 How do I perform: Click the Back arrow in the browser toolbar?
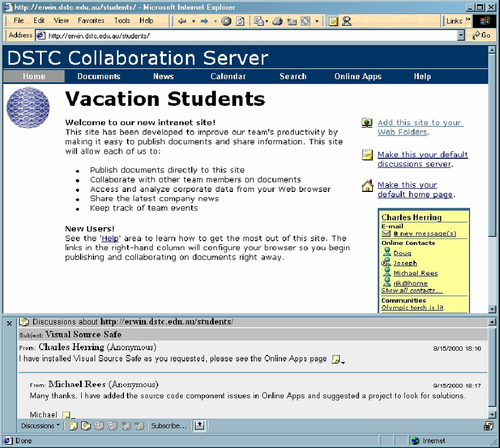click(182, 21)
